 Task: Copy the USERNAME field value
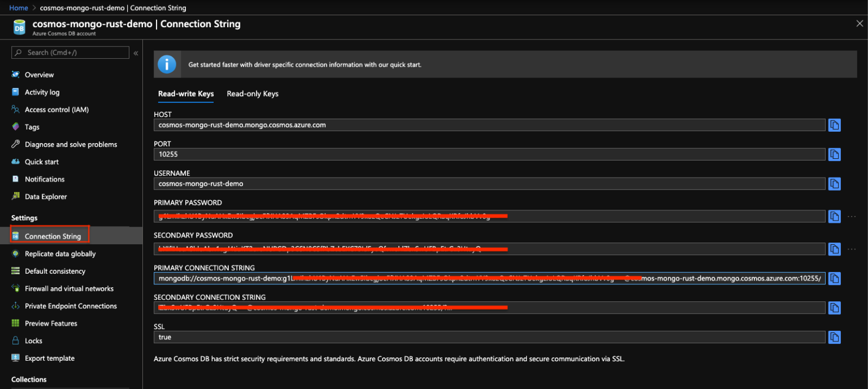834,184
